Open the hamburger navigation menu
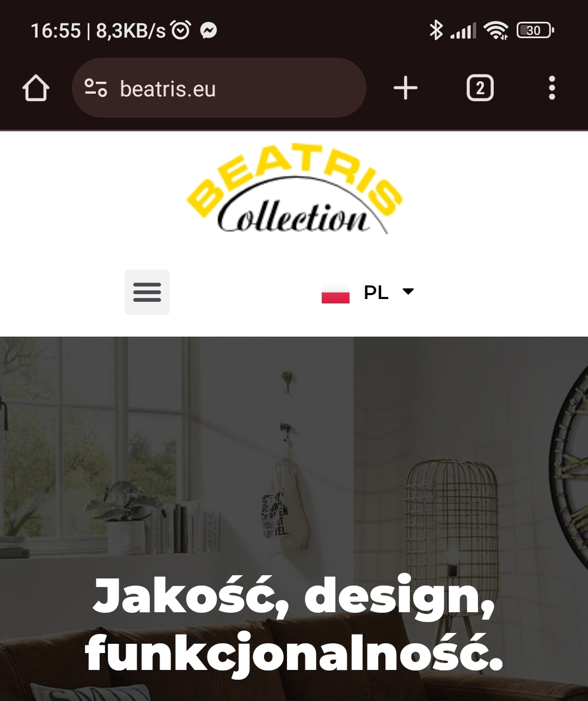Screen dimensions: 588x701 [147, 292]
